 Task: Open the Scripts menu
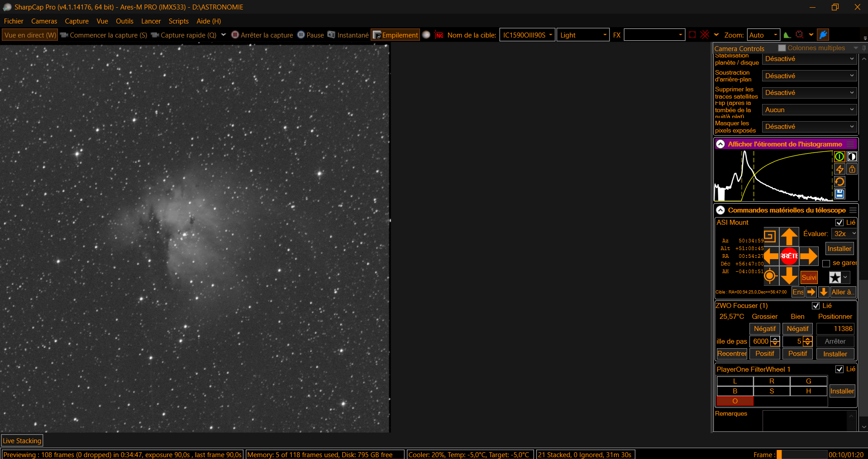tap(178, 21)
